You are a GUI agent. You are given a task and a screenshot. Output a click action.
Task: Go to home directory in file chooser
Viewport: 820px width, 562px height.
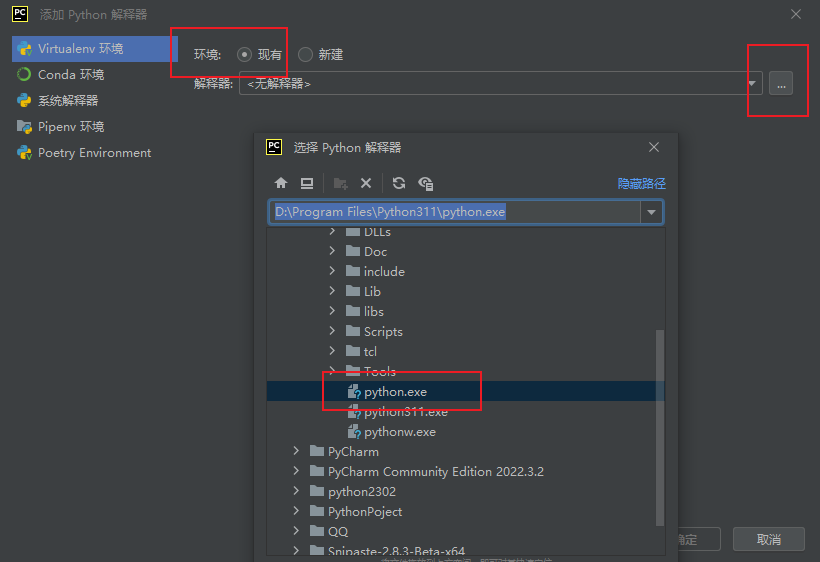pos(281,183)
